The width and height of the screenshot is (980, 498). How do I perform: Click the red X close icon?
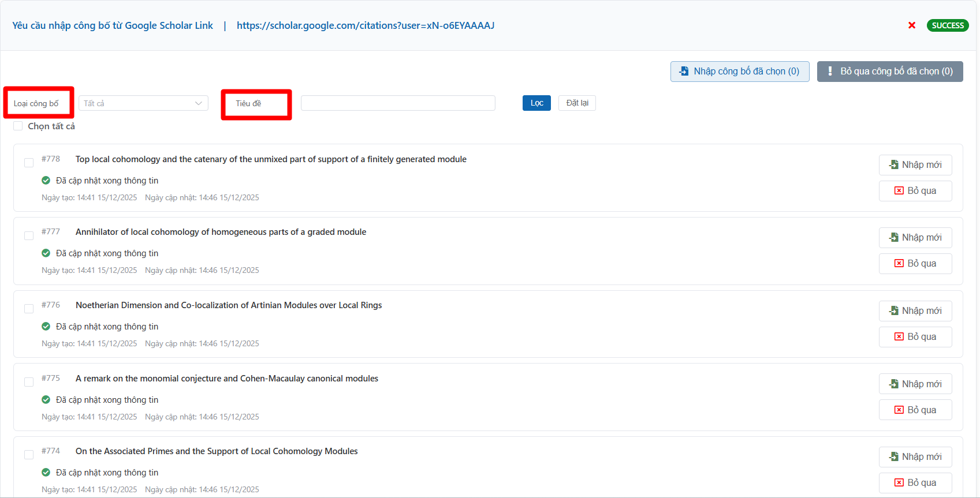pos(912,25)
